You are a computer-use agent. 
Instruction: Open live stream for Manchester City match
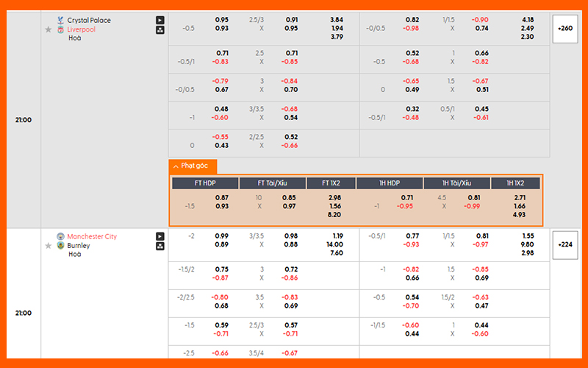coord(160,237)
